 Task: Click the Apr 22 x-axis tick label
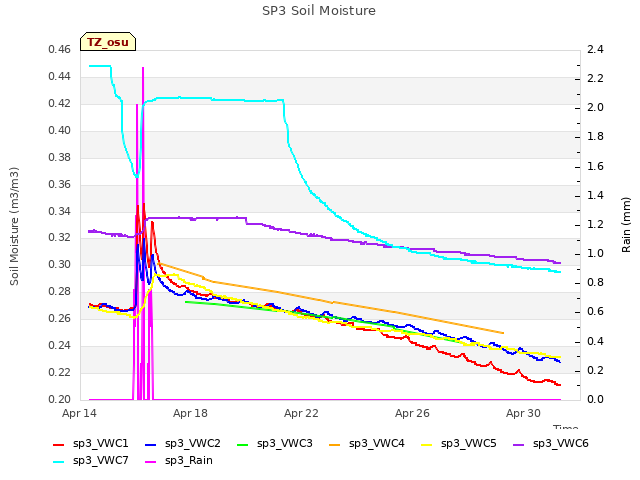(x=301, y=413)
